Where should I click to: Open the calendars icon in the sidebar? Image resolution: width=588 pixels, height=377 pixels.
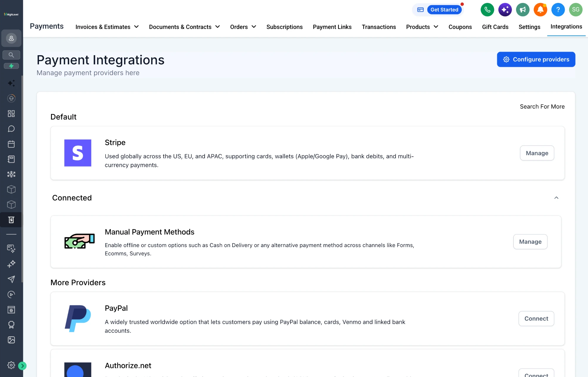point(11,144)
